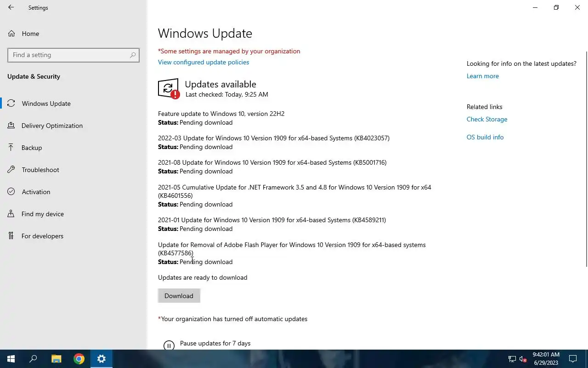Minimize the Settings window
The image size is (588, 368).
[535, 7]
